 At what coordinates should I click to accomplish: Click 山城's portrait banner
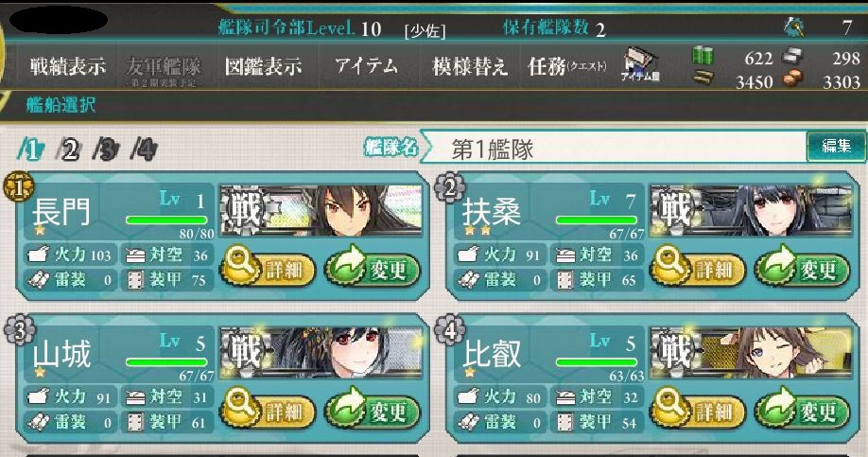(321, 352)
